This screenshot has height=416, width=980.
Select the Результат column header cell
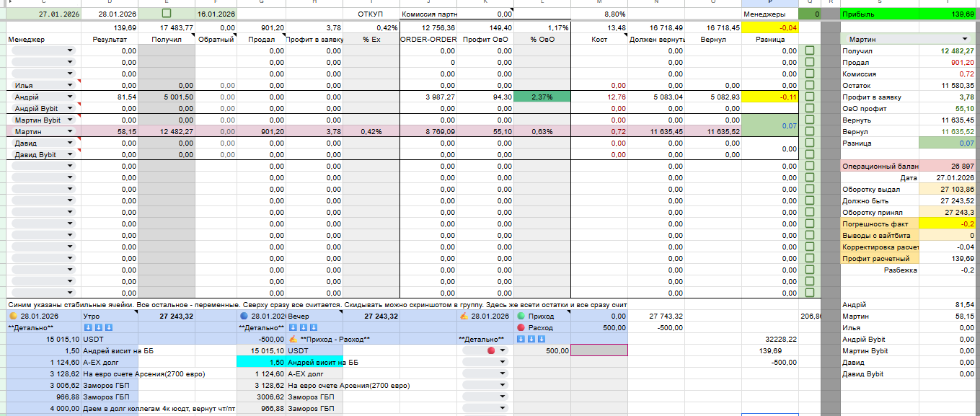[x=110, y=39]
